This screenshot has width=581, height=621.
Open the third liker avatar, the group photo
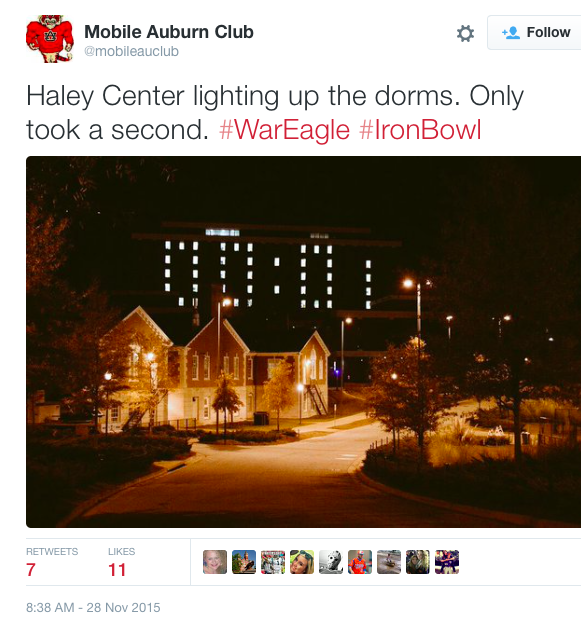(x=273, y=562)
